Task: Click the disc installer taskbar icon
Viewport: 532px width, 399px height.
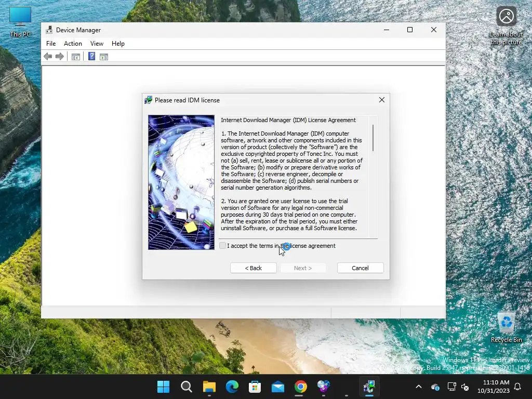Action: pyautogui.click(x=323, y=387)
